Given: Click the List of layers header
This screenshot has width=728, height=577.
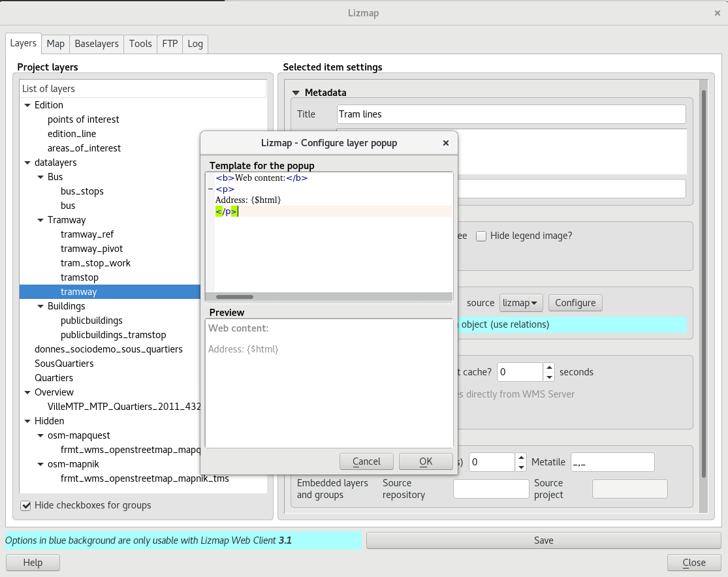Looking at the screenshot, I should (143, 89).
